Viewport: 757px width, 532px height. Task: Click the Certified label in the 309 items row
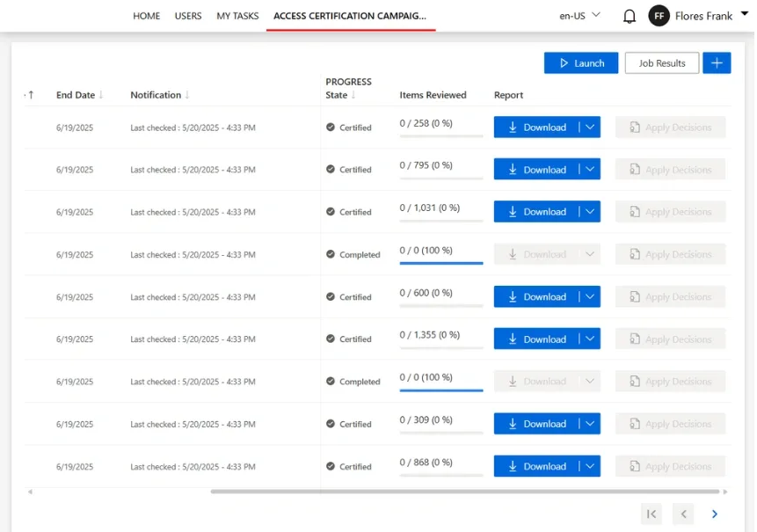pyautogui.click(x=356, y=425)
